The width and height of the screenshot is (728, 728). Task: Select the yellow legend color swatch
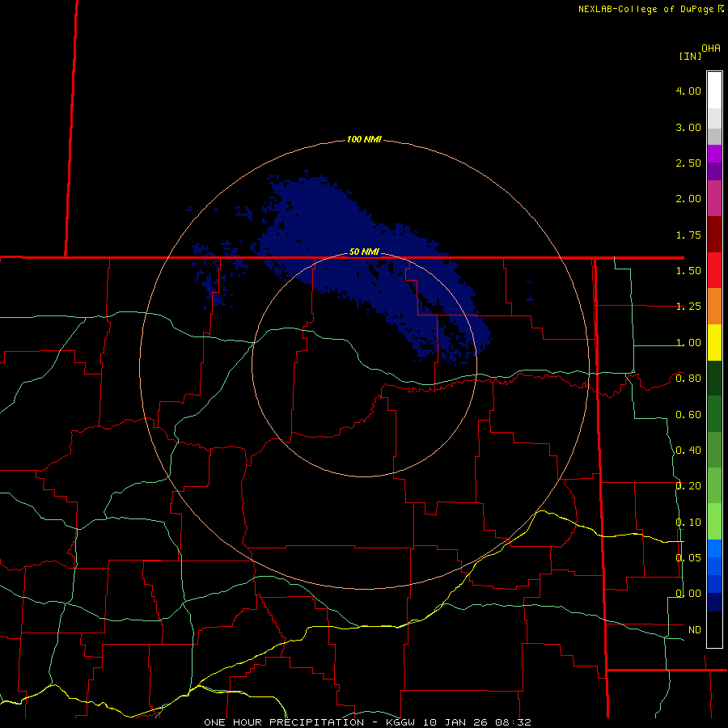pos(714,343)
